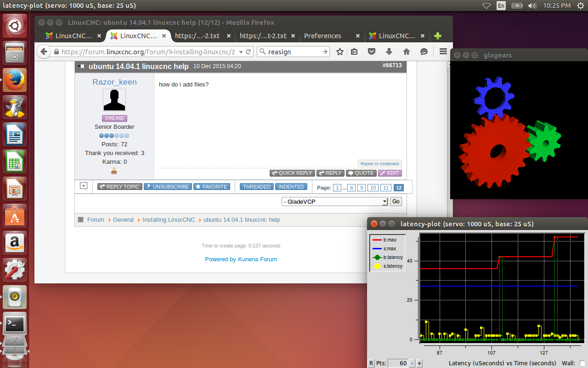Reload the page in Firefox
588x368 pixels.
249,52
